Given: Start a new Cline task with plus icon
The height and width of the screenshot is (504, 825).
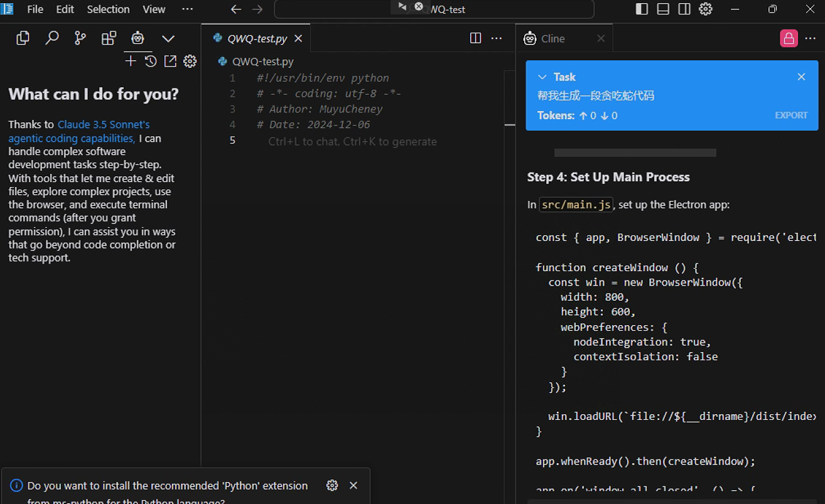Looking at the screenshot, I should click(131, 61).
